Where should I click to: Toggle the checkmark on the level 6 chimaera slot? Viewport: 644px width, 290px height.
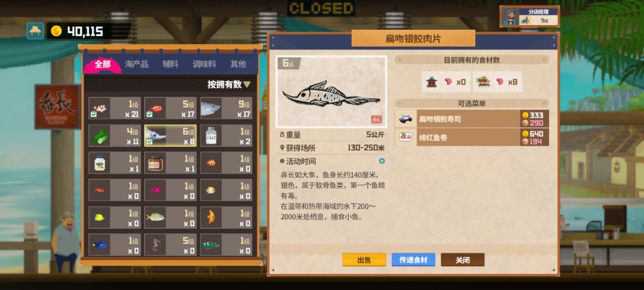tap(150, 142)
